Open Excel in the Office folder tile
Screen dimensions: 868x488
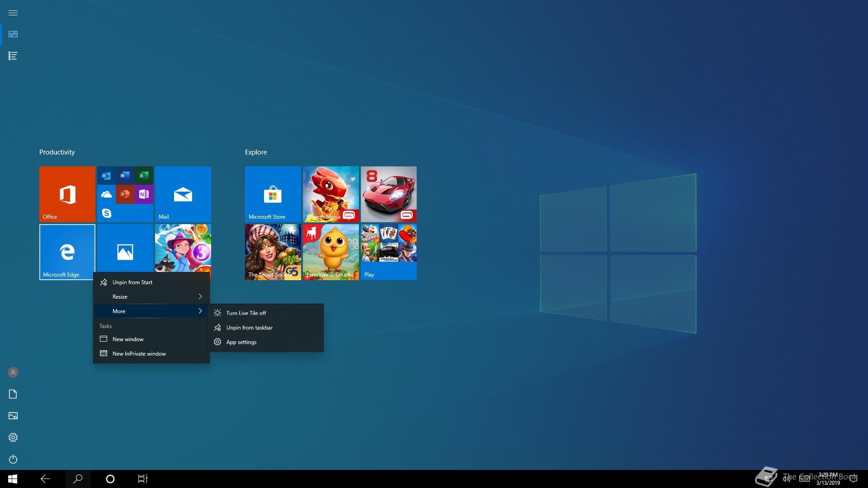[144, 175]
